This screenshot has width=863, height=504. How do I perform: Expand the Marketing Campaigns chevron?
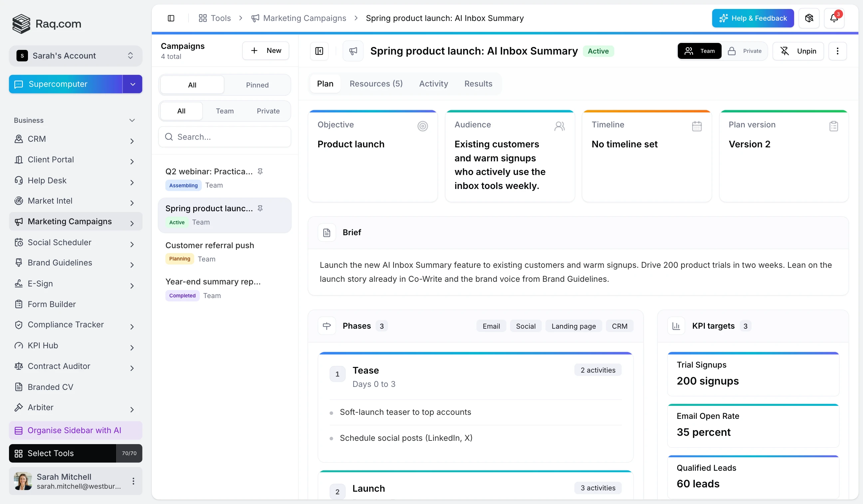pyautogui.click(x=132, y=224)
